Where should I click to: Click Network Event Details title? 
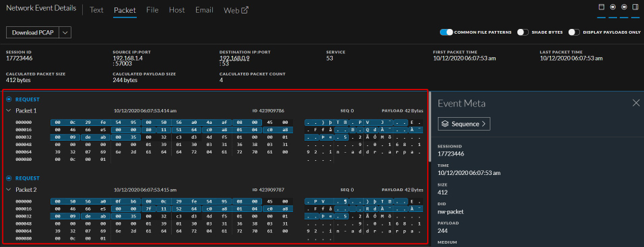point(41,8)
